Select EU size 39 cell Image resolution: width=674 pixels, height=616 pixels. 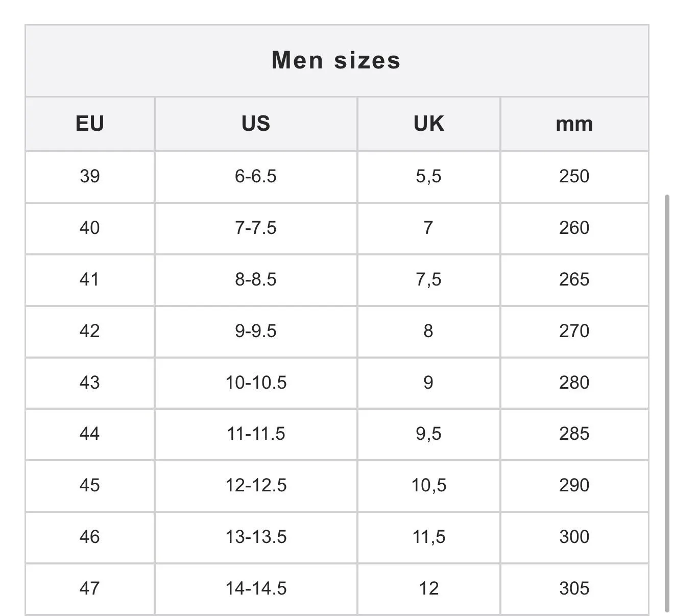(x=90, y=177)
